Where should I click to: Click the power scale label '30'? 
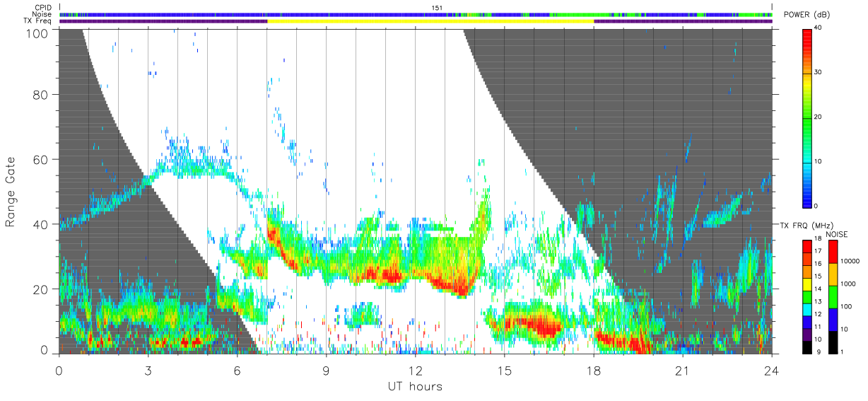[819, 73]
